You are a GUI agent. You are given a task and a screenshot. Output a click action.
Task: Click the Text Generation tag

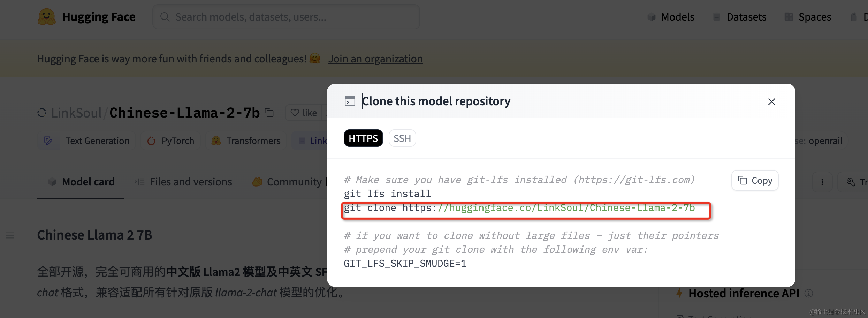(86, 141)
